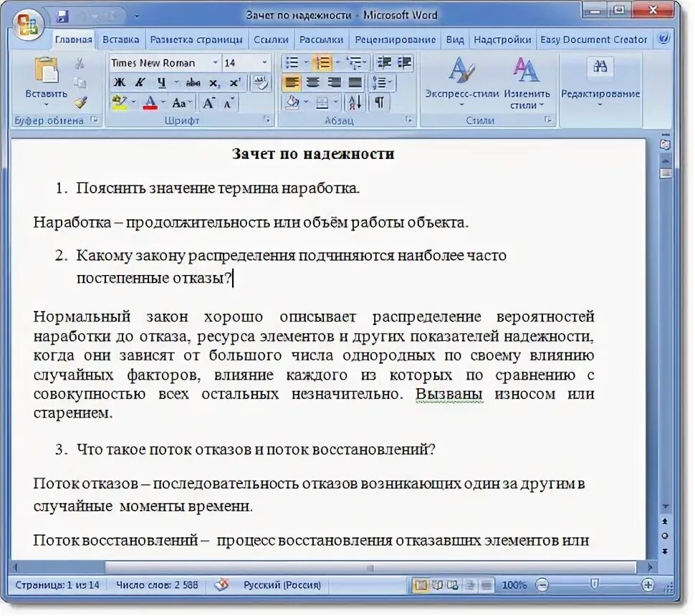Image resolution: width=695 pixels, height=616 pixels.
Task: Expand Стили dialog launcher
Action: pyautogui.click(x=548, y=119)
